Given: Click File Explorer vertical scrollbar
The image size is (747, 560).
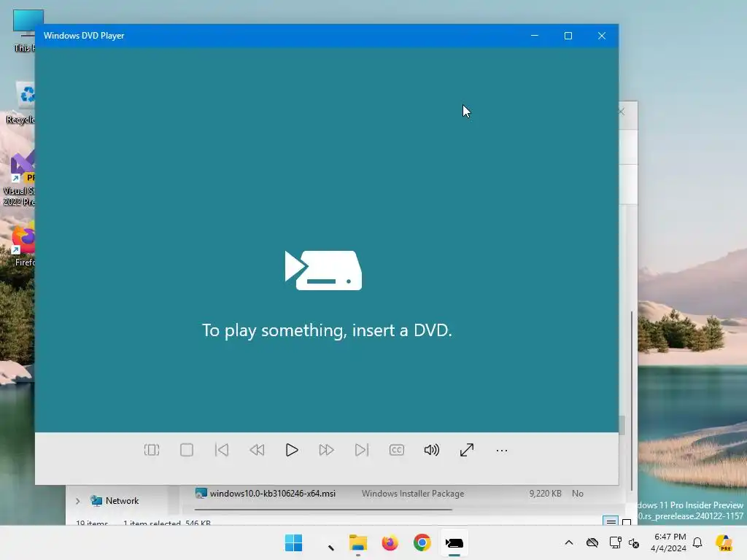Looking at the screenshot, I should (x=632, y=400).
